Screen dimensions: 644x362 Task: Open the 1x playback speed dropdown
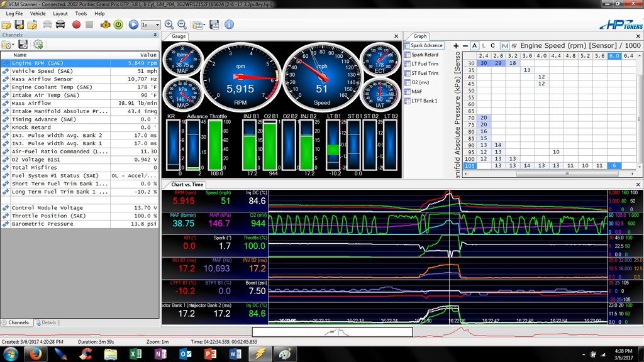[150, 25]
